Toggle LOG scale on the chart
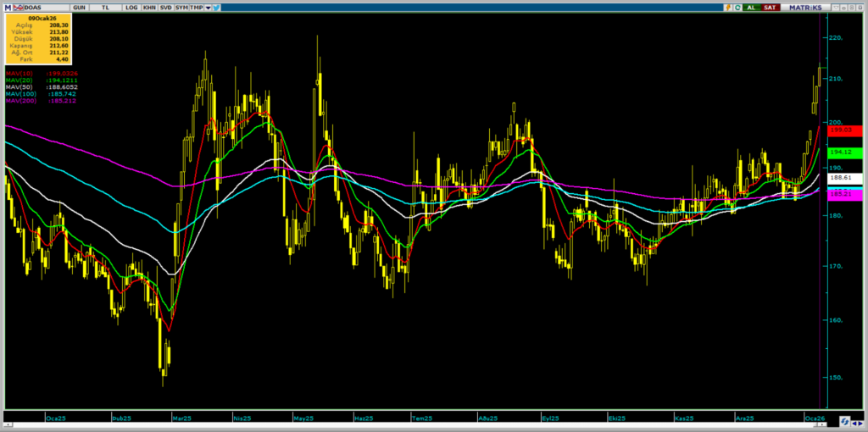The height and width of the screenshot is (432, 868). pos(131,7)
